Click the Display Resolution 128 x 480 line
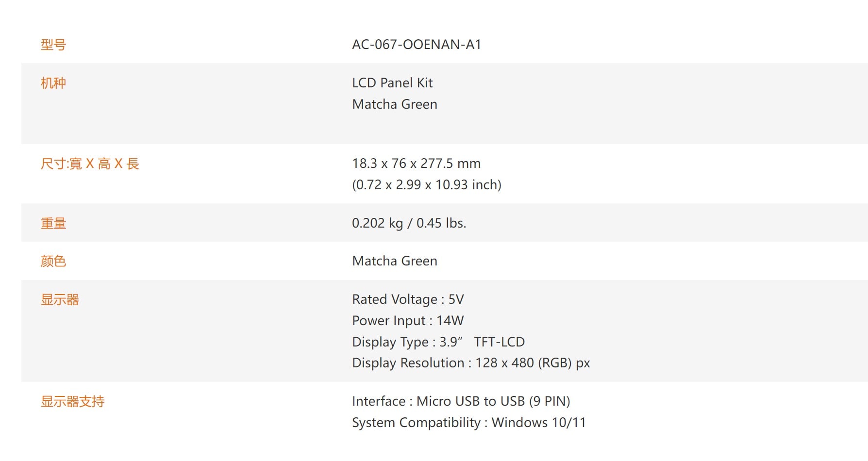The width and height of the screenshot is (868, 461). [471, 363]
